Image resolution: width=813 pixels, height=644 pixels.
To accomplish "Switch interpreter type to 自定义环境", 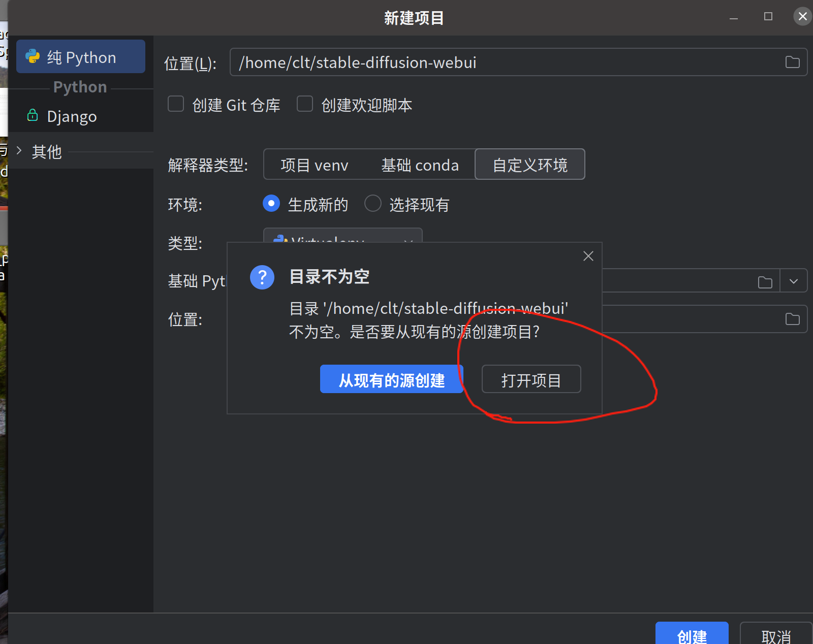I will click(x=530, y=164).
